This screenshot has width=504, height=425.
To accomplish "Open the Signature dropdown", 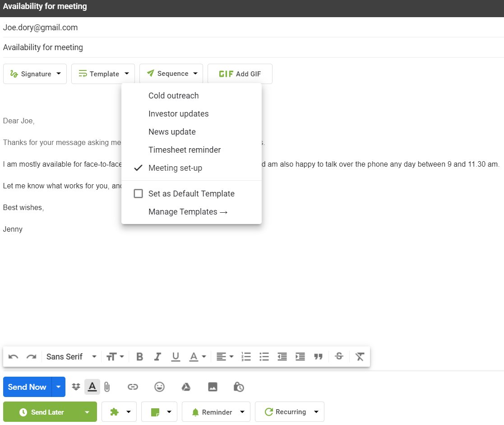I will click(35, 74).
